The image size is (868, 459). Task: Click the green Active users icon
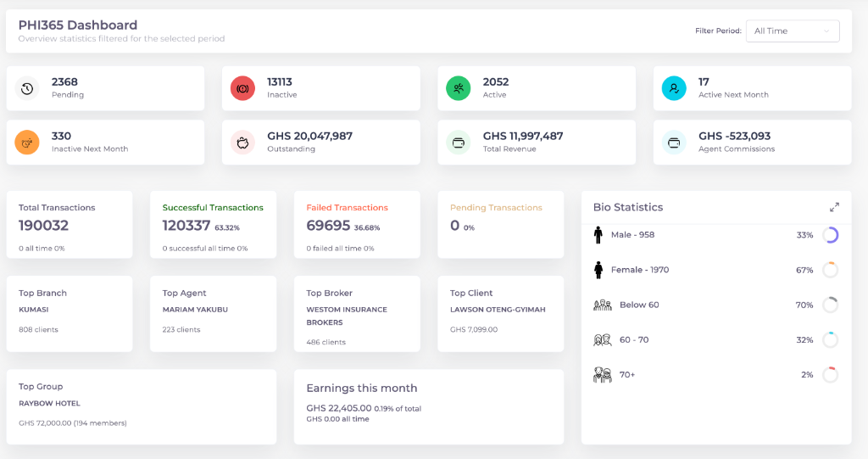(x=459, y=89)
